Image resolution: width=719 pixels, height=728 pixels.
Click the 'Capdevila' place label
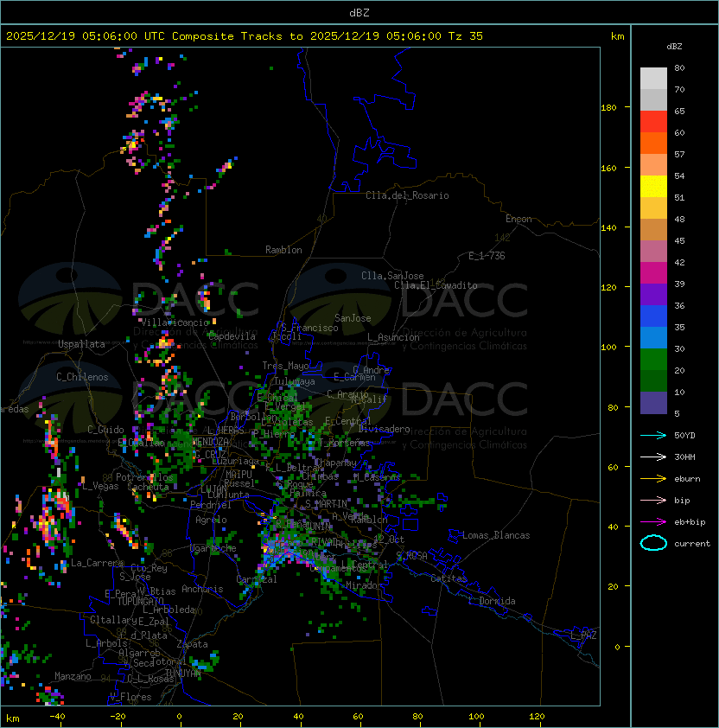232,336
